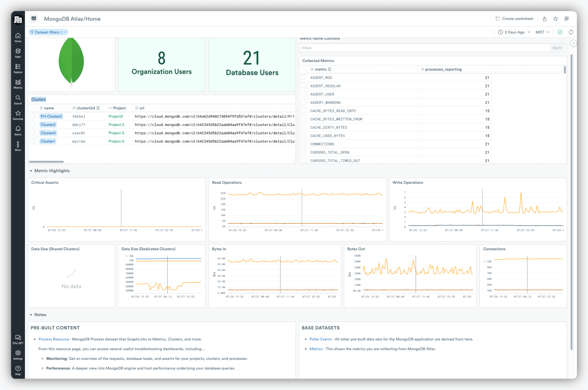Click the refresh dashboard icon

point(571,32)
